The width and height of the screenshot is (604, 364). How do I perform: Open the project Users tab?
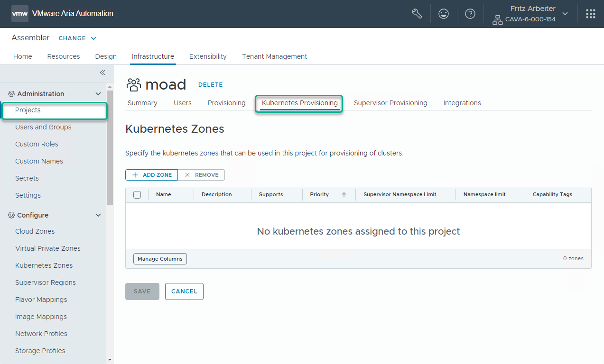183,103
